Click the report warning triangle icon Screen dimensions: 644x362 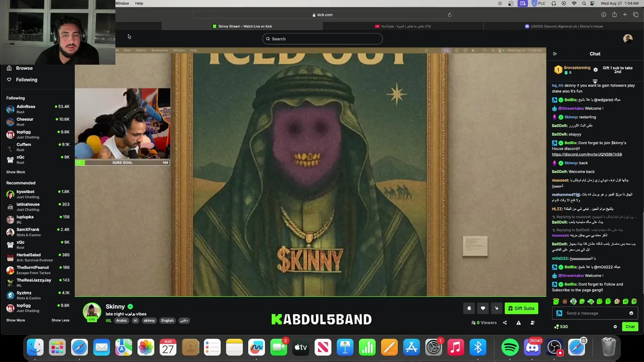pos(519,323)
